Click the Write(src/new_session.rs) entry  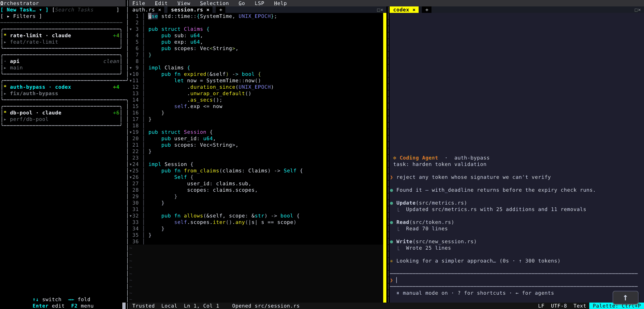pos(436,241)
